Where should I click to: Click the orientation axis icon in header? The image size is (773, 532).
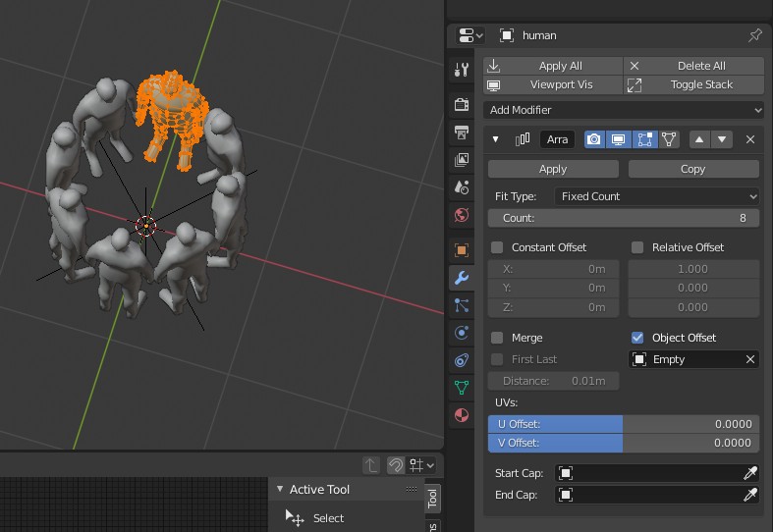point(370,465)
